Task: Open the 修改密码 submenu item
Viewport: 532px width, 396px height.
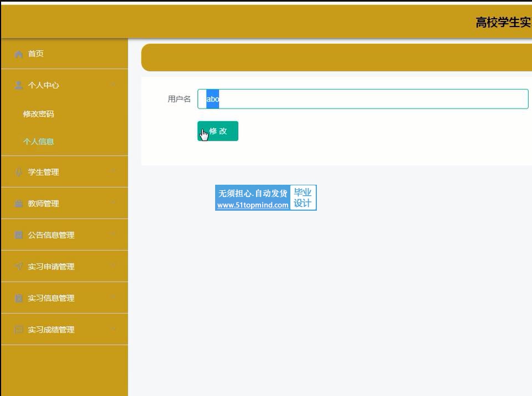Action: tap(39, 114)
